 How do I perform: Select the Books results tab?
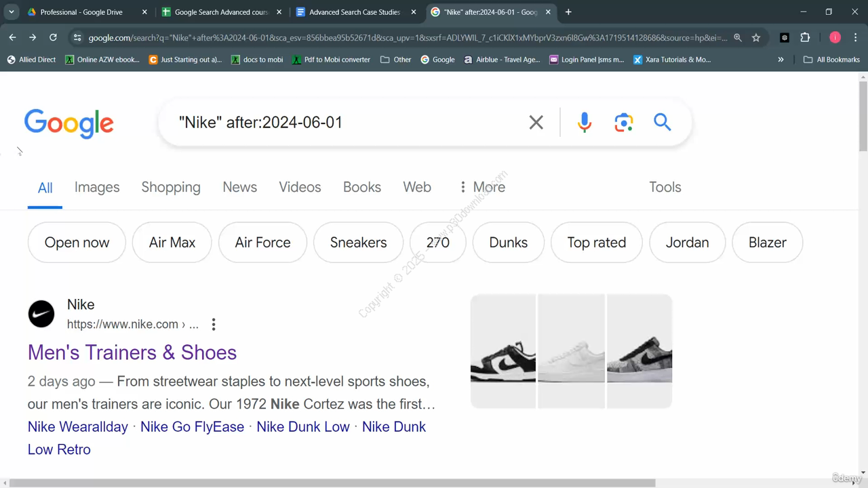coord(362,187)
